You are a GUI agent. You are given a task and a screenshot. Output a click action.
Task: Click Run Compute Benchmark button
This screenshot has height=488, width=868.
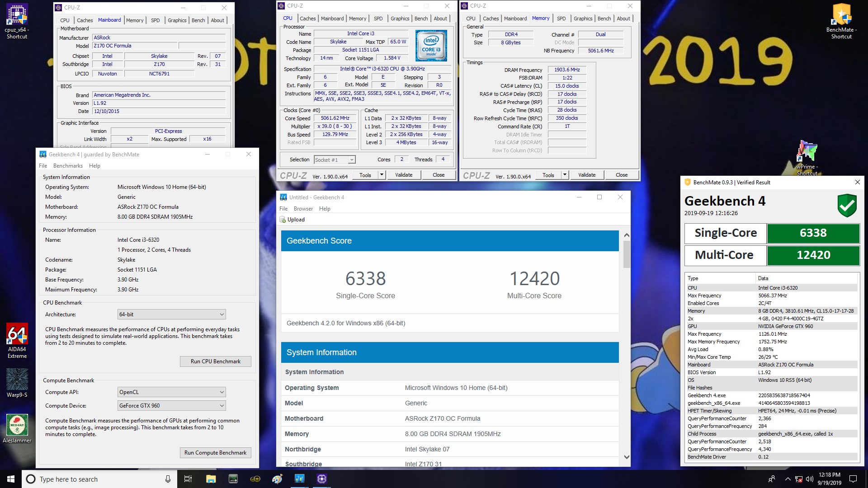(x=216, y=453)
